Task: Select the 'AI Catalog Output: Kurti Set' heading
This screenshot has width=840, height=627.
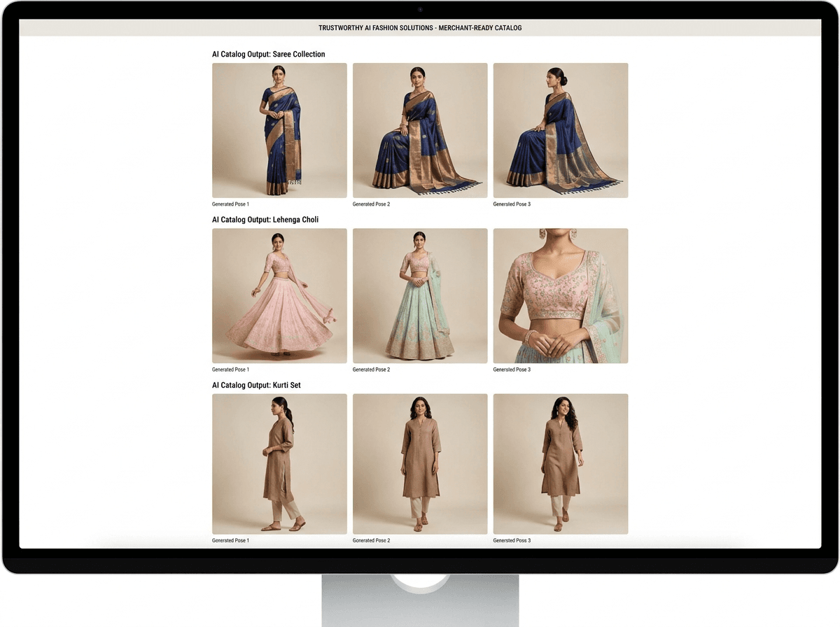Action: click(257, 386)
